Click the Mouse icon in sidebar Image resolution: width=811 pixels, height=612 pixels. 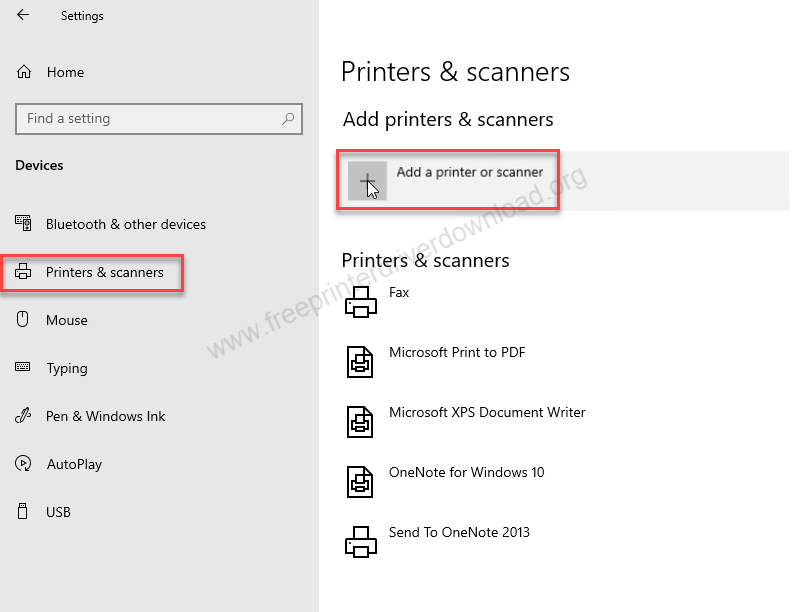coord(22,319)
